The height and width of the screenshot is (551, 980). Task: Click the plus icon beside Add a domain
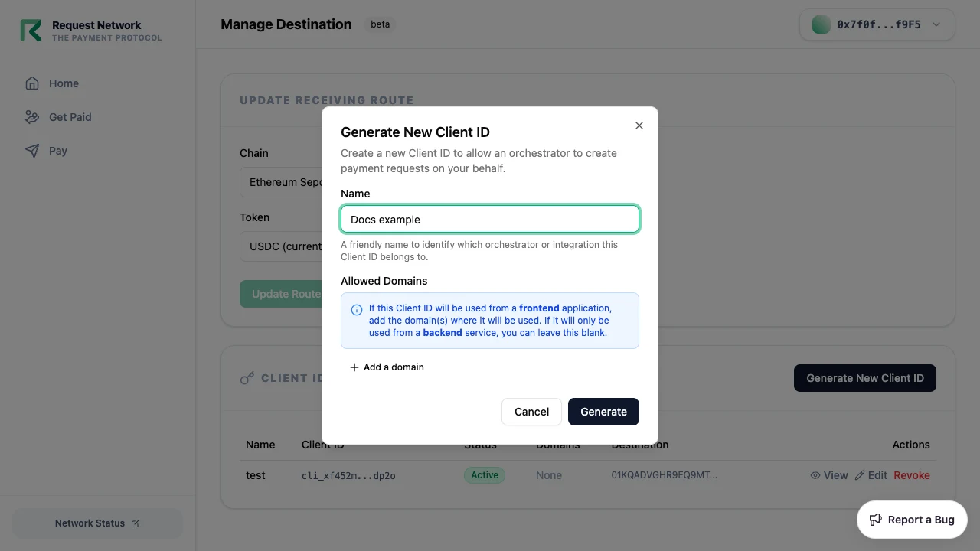pos(354,367)
